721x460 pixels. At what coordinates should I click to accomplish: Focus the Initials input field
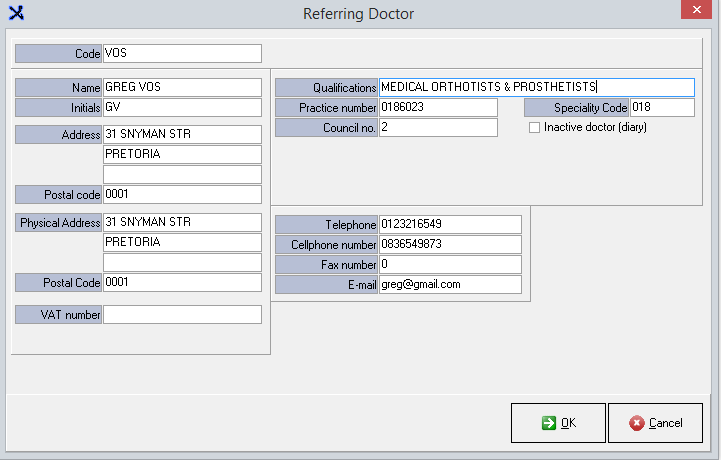182,108
